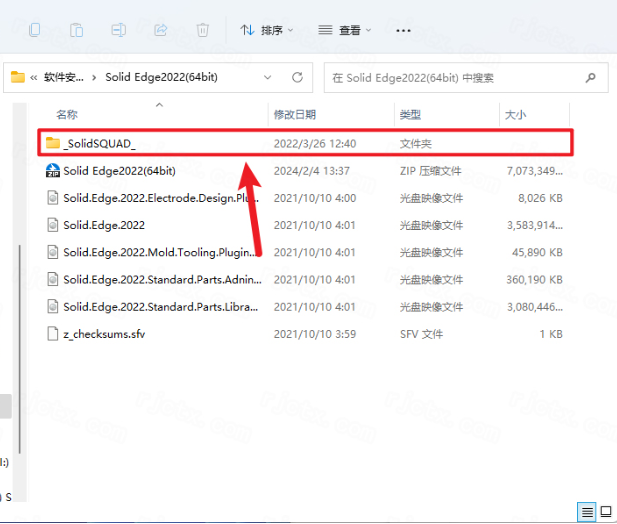The image size is (617, 524).
Task: Refresh the current folder view
Action: [297, 77]
